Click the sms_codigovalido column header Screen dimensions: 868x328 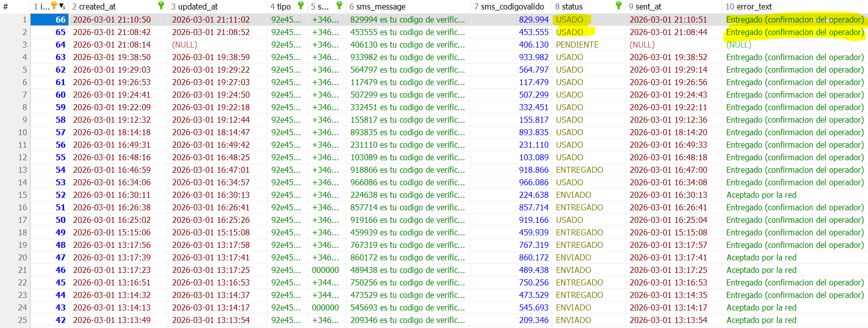(512, 7)
